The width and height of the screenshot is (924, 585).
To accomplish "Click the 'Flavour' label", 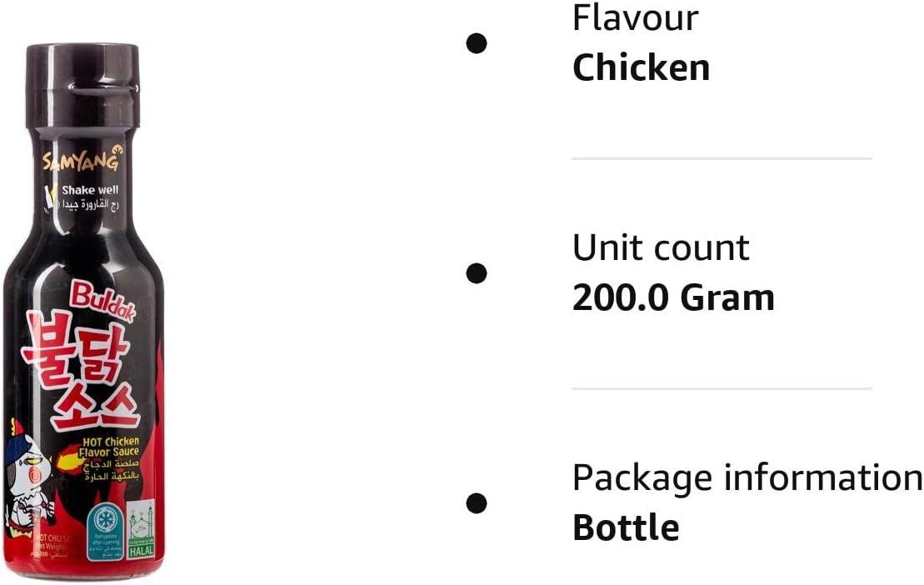I will click(x=636, y=17).
